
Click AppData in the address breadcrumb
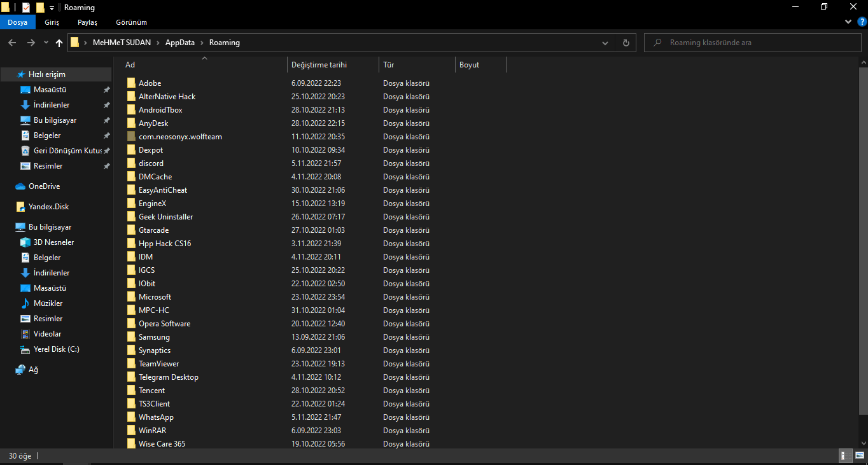[180, 43]
